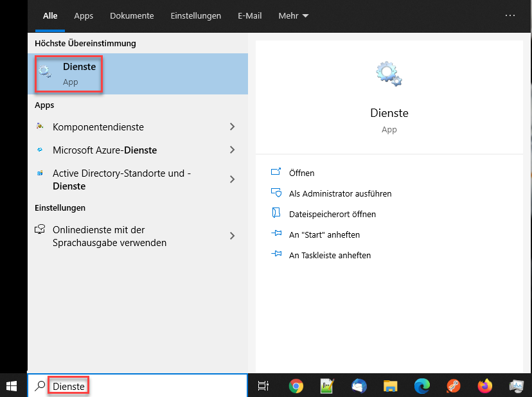Open the three-dot options menu
Screen dimensions: 532x397
click(510, 15)
